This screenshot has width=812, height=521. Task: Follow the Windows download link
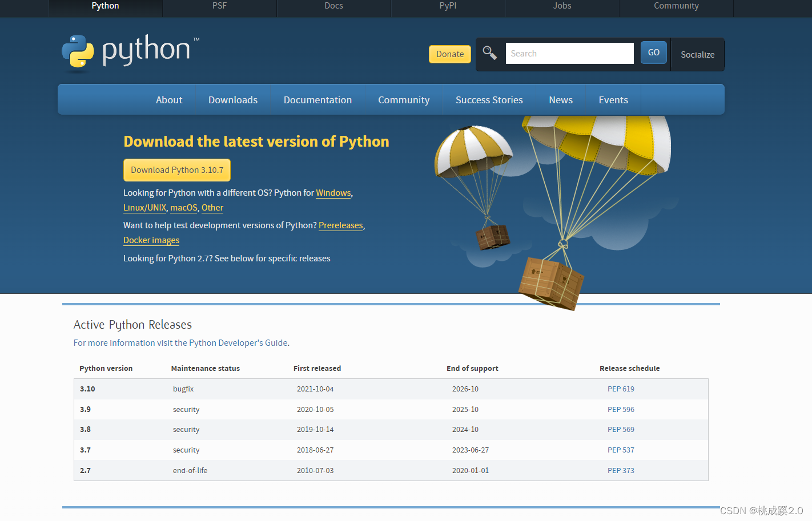(333, 193)
